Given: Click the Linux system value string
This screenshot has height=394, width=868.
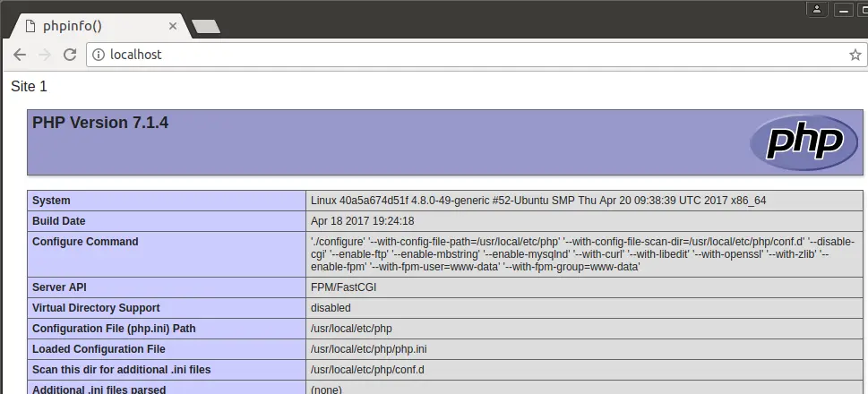Looking at the screenshot, I should coord(538,201).
